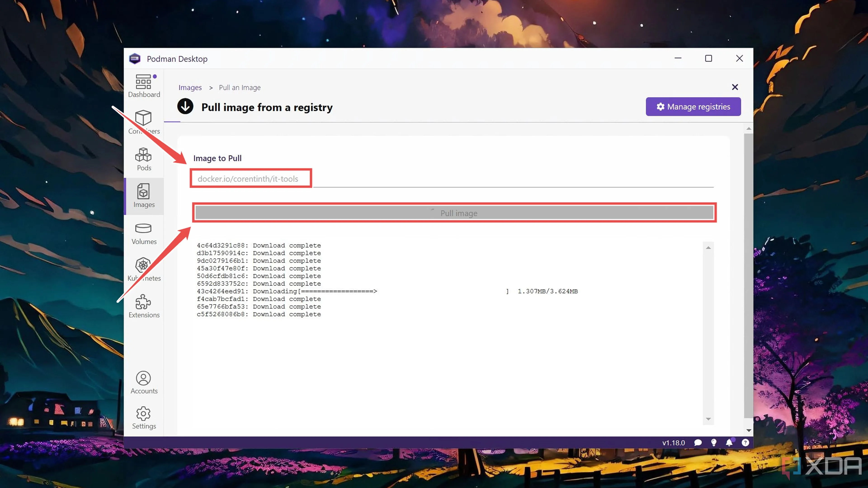Click the download arrow icon beside page title

[185, 106]
